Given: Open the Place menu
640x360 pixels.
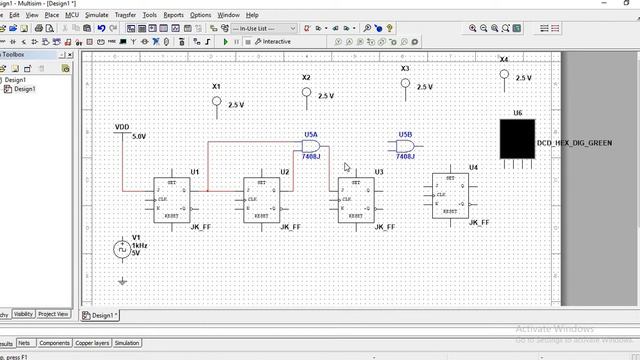Looking at the screenshot, I should pyautogui.click(x=52, y=15).
